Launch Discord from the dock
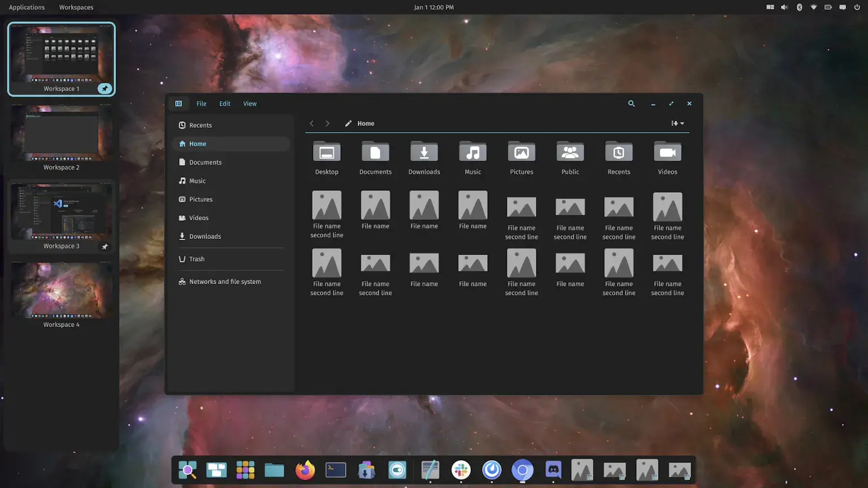This screenshot has height=488, width=868. coord(552,470)
